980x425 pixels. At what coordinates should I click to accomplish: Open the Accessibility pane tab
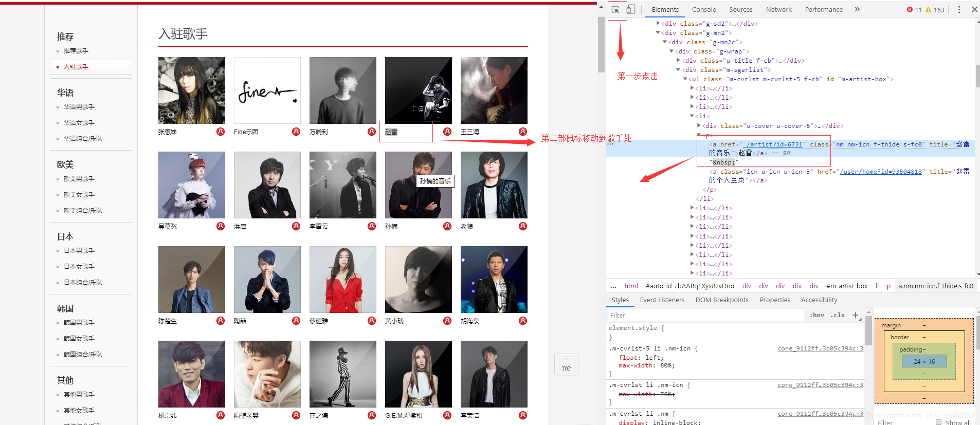coord(819,300)
